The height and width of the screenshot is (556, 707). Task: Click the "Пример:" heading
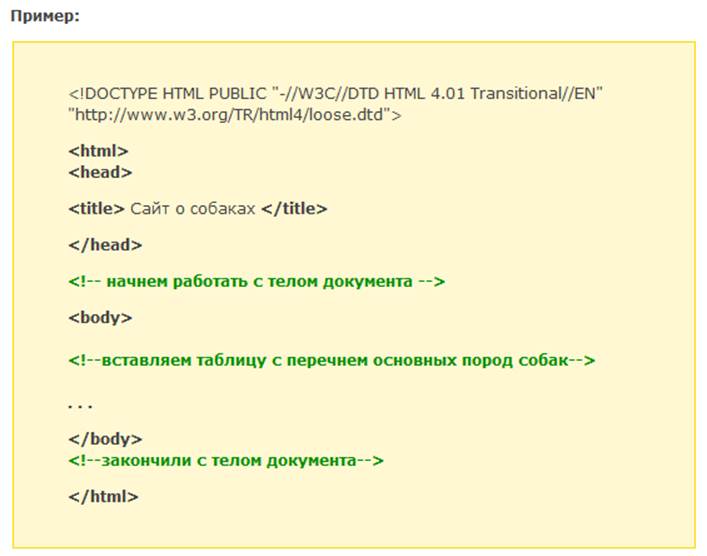point(45,18)
